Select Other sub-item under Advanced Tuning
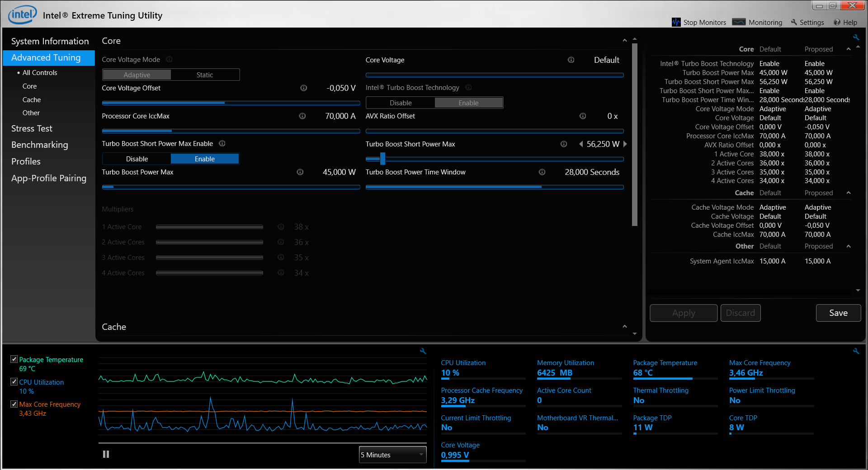868x470 pixels. click(31, 113)
